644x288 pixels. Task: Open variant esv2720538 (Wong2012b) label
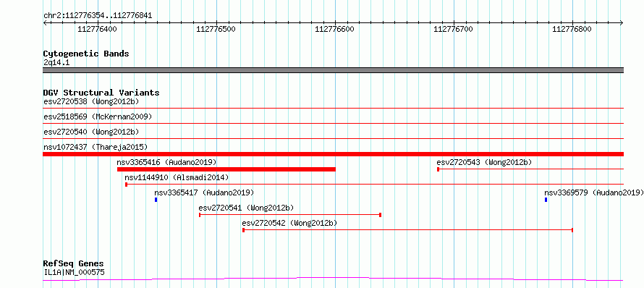91,101
